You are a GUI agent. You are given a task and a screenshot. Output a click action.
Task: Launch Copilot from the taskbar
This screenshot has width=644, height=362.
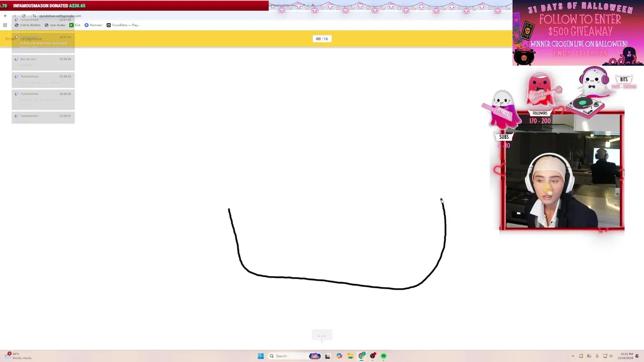[x=339, y=356]
